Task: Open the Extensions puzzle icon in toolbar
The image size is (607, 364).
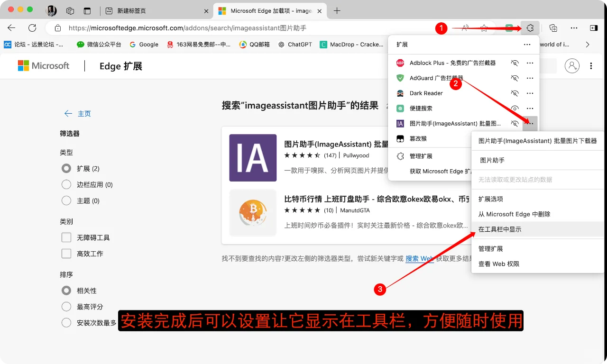Action: point(530,28)
